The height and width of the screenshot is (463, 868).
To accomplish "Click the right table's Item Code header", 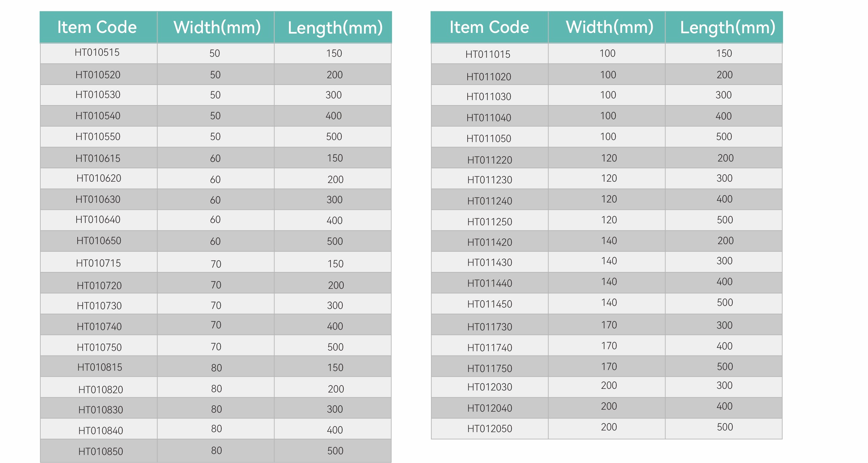I will pos(489,27).
